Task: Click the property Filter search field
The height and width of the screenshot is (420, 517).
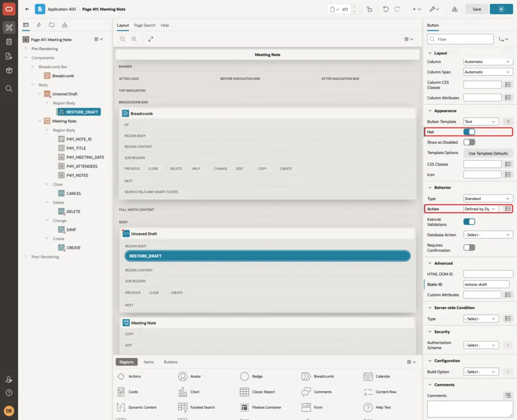Action: [x=460, y=39]
